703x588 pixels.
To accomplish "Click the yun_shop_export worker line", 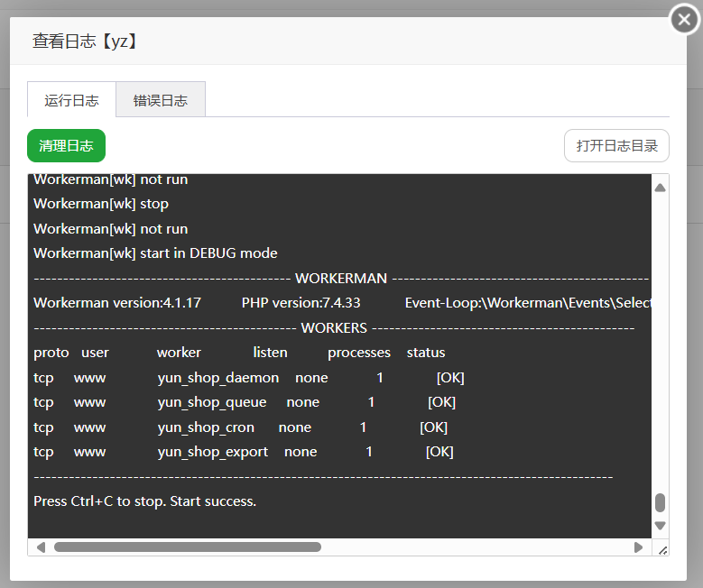I will (x=243, y=452).
